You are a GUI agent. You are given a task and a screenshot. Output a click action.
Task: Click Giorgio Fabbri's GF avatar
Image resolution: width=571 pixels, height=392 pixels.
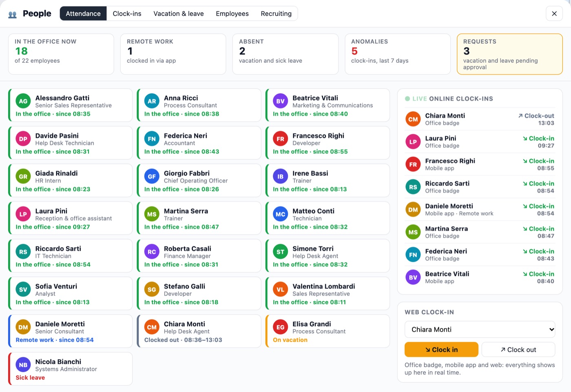(152, 177)
